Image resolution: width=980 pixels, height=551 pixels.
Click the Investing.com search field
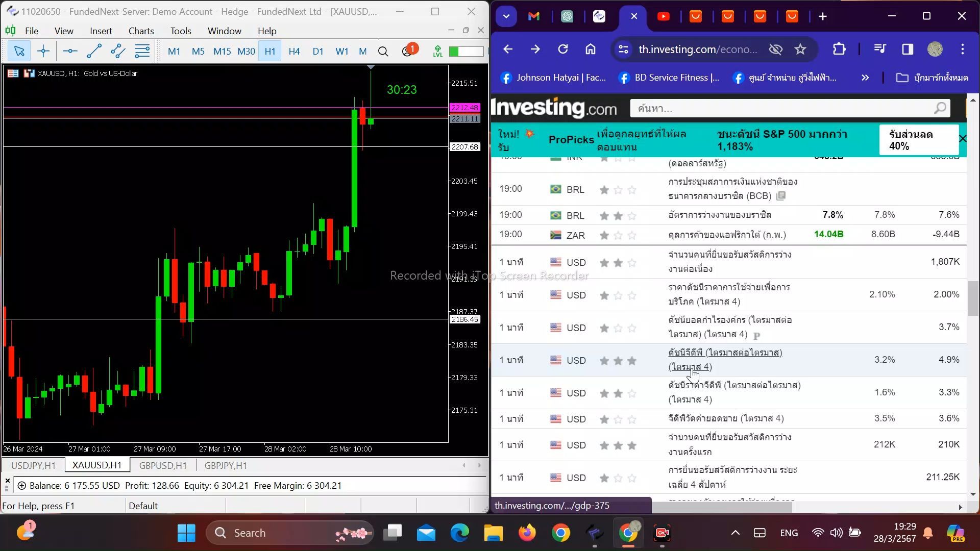[790, 108]
